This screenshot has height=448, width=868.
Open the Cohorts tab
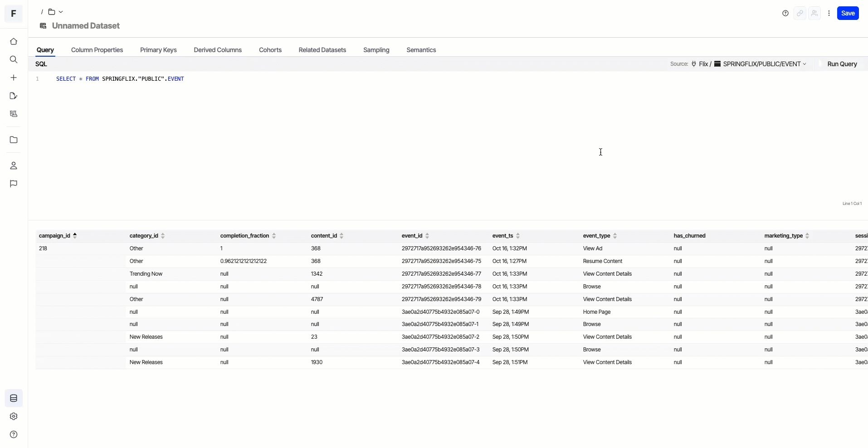pyautogui.click(x=270, y=50)
